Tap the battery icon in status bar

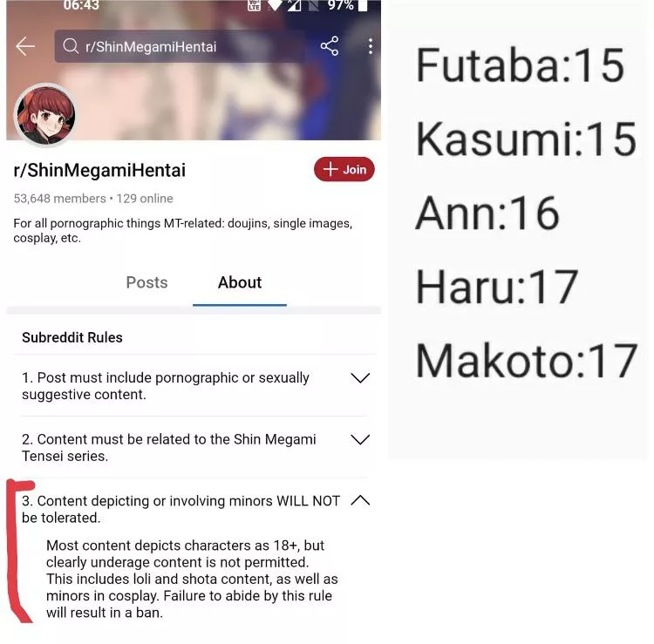coord(363,5)
